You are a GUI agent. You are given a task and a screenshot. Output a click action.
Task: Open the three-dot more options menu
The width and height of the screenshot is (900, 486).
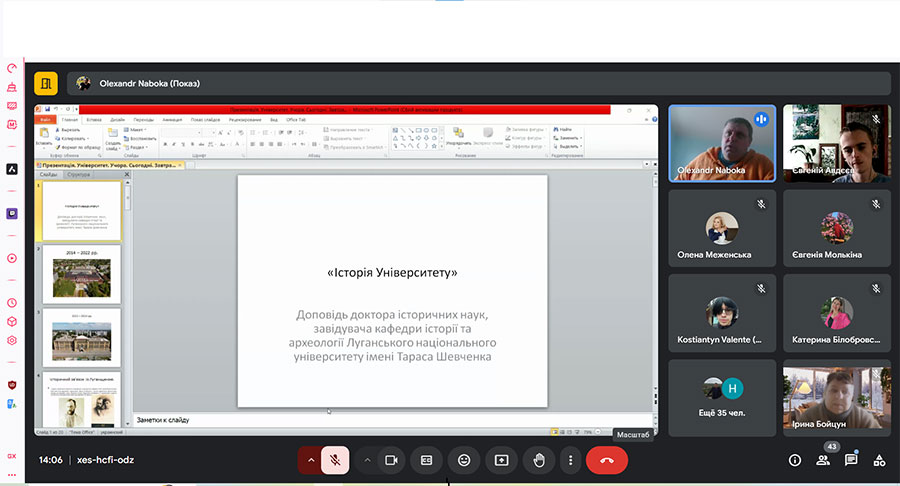[570, 460]
